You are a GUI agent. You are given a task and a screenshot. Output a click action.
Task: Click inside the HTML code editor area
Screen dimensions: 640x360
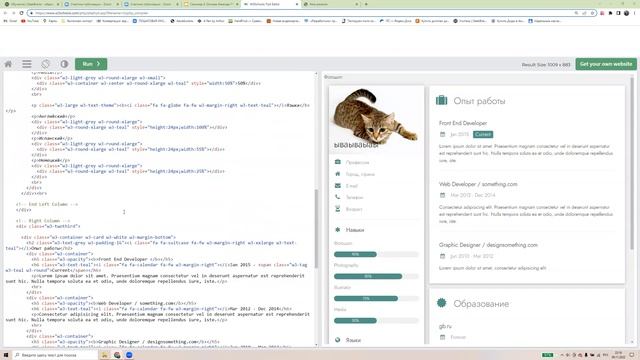pos(159,210)
